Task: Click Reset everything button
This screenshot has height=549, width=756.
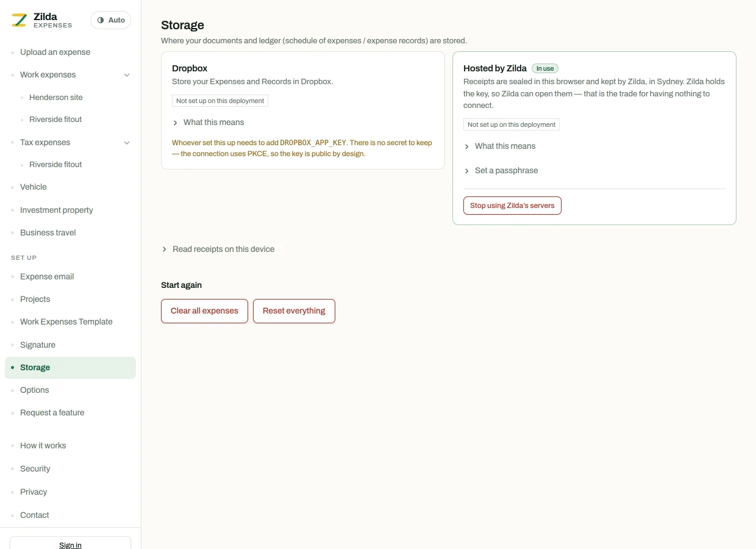Action: 294,311
